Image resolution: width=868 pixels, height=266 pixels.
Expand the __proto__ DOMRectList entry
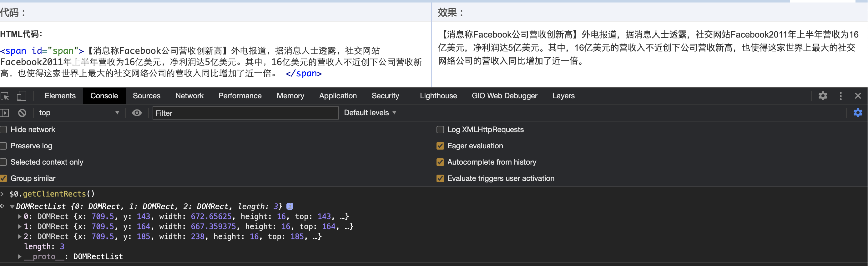20,257
